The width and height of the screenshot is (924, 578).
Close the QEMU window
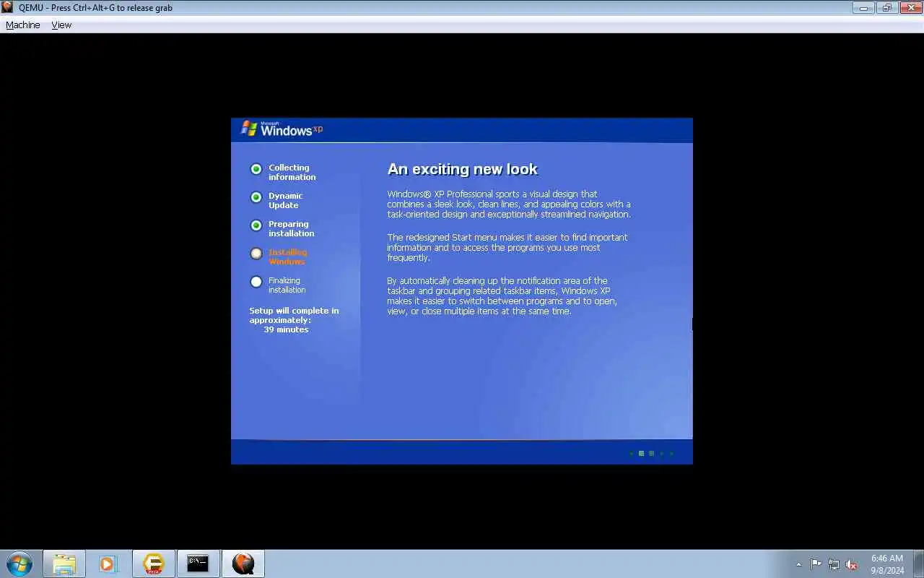click(910, 8)
